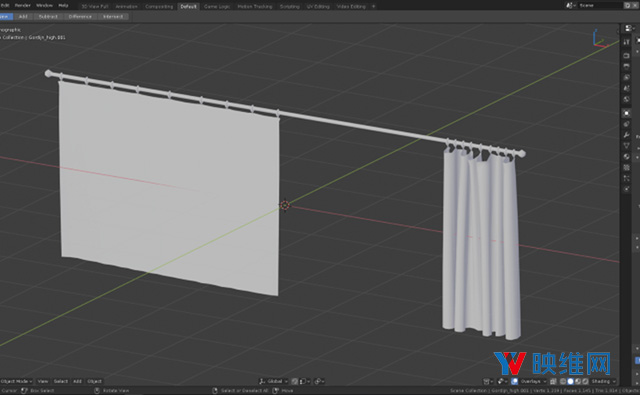Open the scene browse dropdown icon
Image resolution: width=640 pixels, height=395 pixels.
pos(571,5)
